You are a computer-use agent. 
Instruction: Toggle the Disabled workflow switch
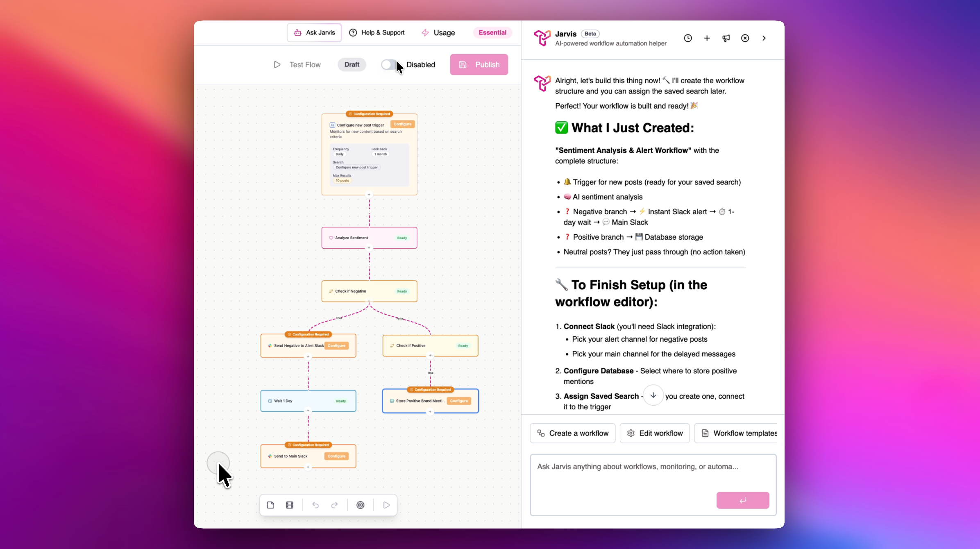pos(389,65)
